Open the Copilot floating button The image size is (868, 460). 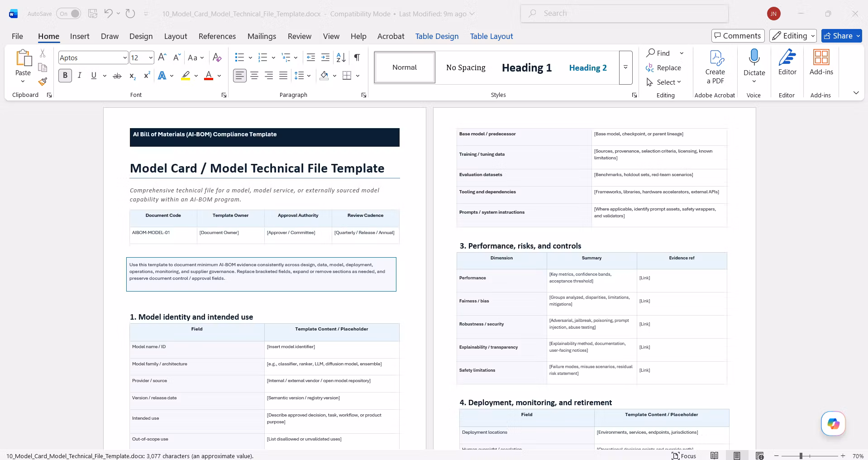coord(833,424)
